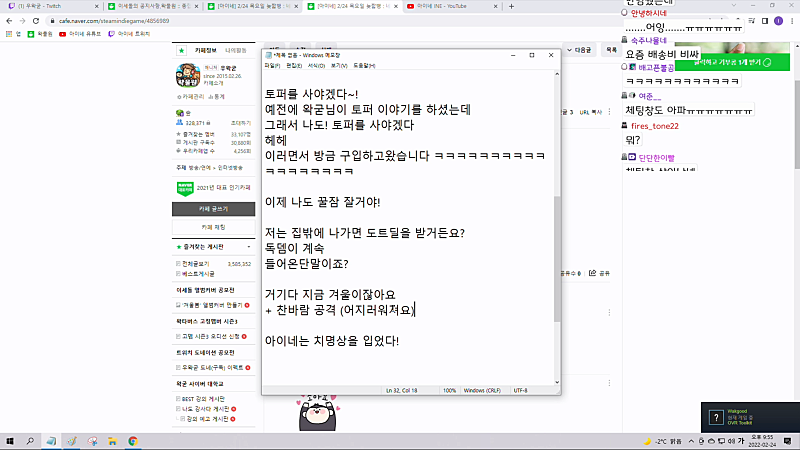This screenshot has height=450, width=800.
Task: Toggle the taskbar volume speaker icon
Action: tap(731, 441)
